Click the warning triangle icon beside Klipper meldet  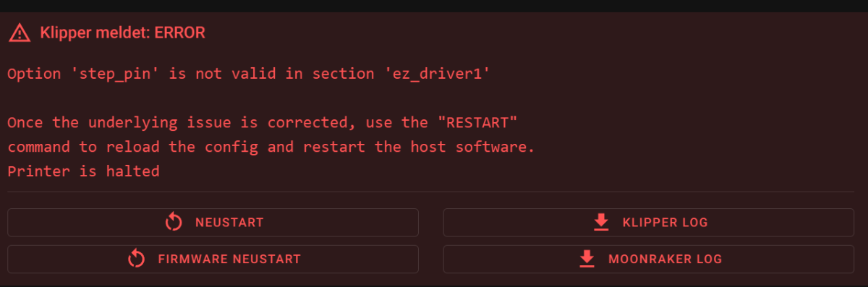[20, 33]
